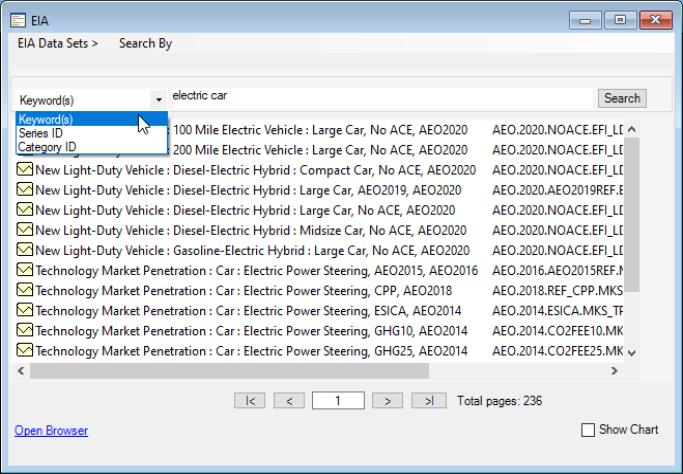
Task: Go to the first results page
Action: (x=250, y=401)
